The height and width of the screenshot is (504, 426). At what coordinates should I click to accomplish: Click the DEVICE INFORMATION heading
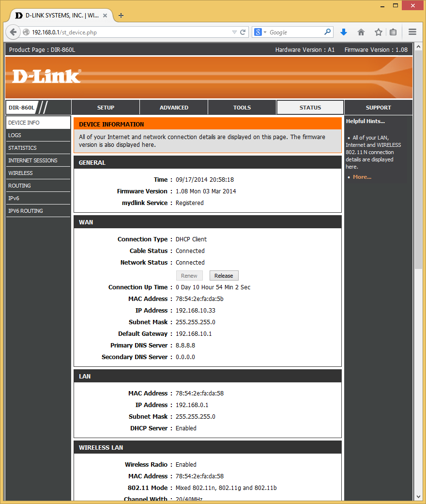pos(111,124)
